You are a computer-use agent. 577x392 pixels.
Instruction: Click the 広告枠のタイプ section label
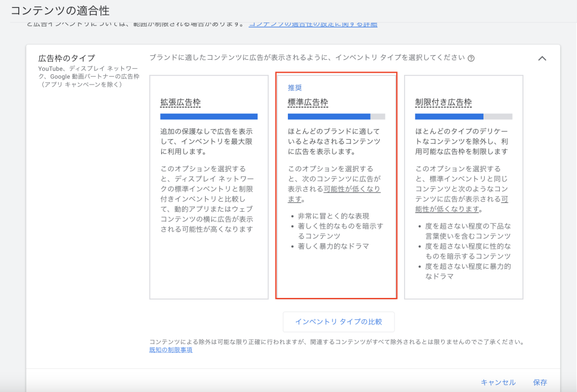(x=66, y=58)
